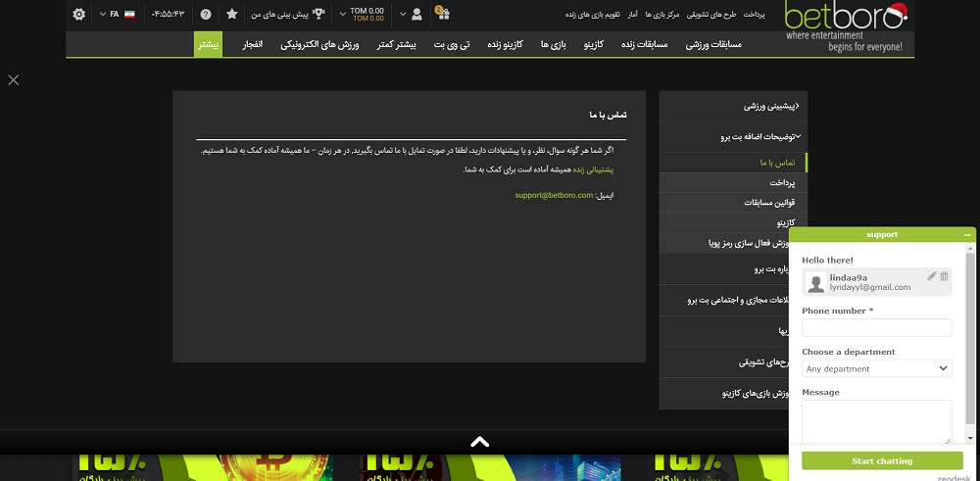Select the 'انفجار' nav tab
This screenshot has width=980, height=481.
click(252, 44)
